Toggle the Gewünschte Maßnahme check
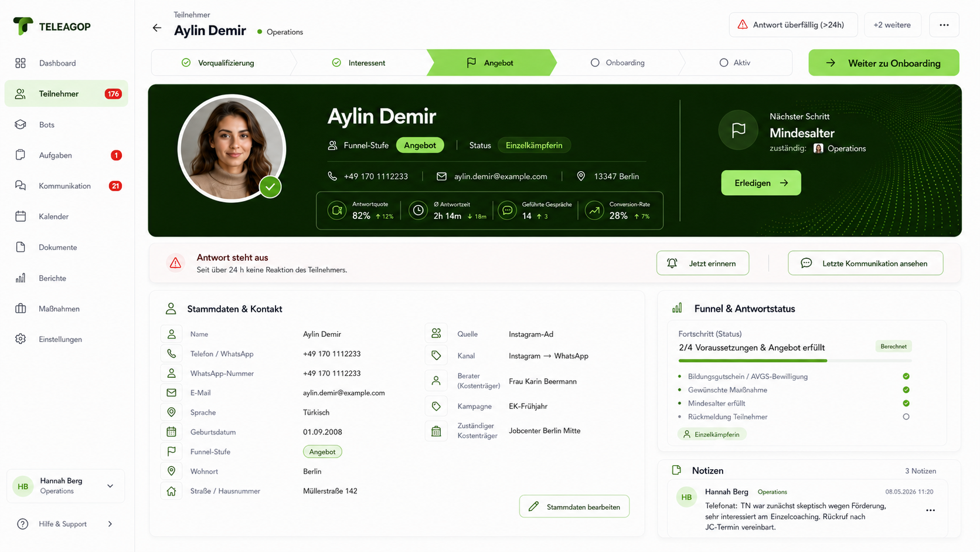Viewport: 980px width, 552px height. coord(906,390)
